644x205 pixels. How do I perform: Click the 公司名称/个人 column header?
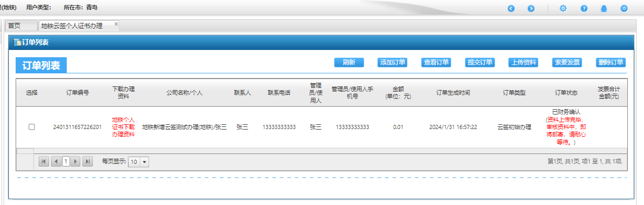coord(185,93)
